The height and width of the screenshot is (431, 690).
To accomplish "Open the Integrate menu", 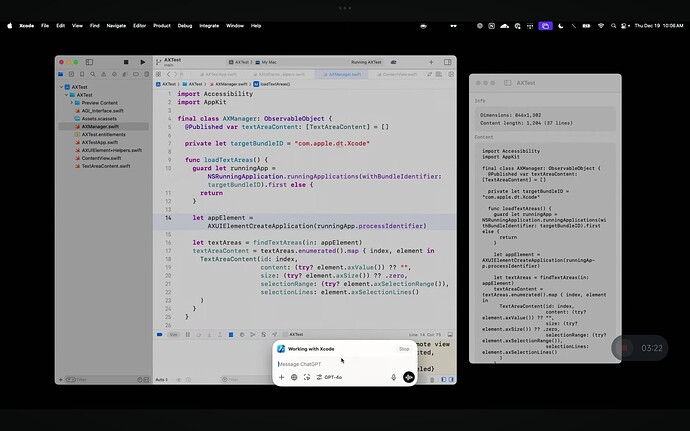I will click(x=209, y=26).
